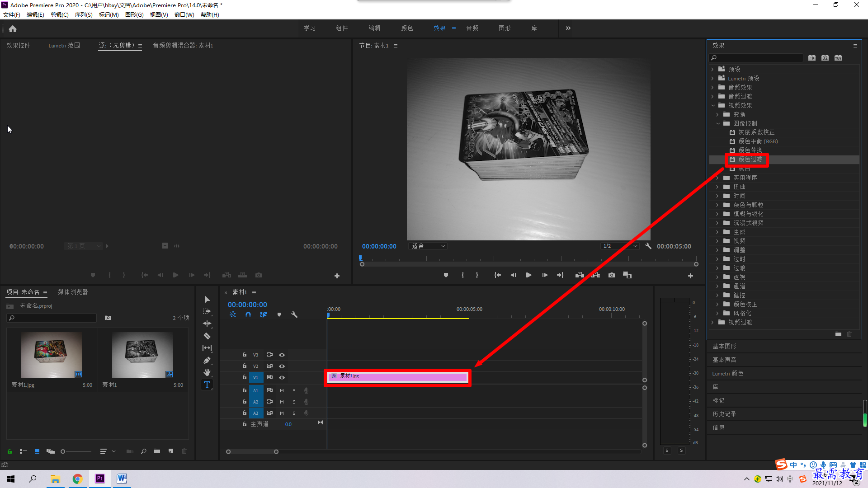Expand the 扭曲 folder
Image resolution: width=868 pixels, height=488 pixels.
coord(717,187)
